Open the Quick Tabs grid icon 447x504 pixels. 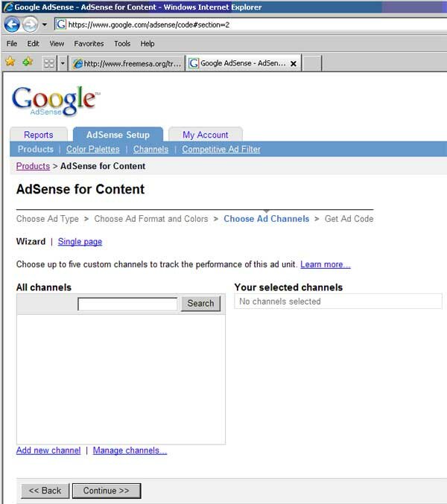[49, 63]
